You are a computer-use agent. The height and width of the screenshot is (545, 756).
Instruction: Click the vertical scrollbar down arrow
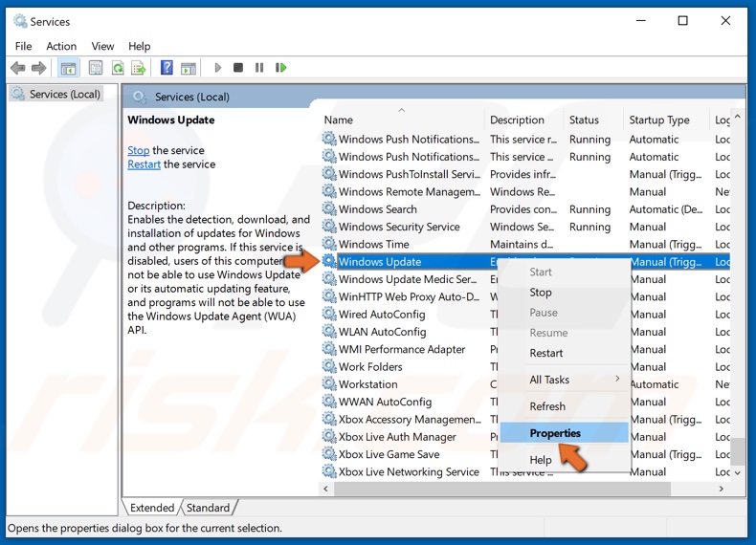click(737, 472)
